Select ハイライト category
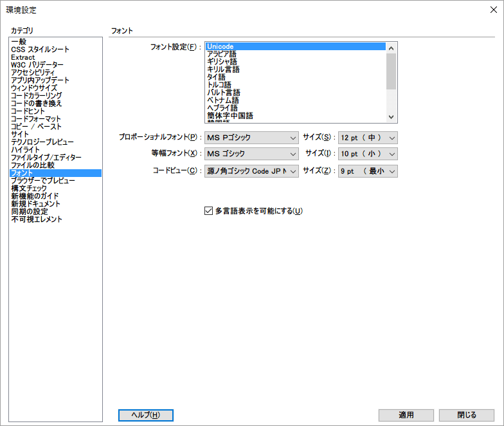This screenshot has width=504, height=426. 55,149
